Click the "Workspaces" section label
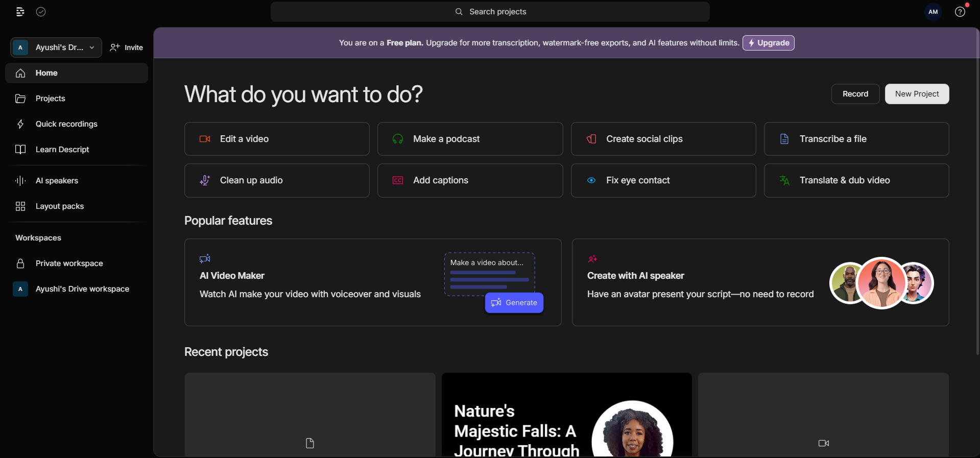This screenshot has height=458, width=980. 38,238
